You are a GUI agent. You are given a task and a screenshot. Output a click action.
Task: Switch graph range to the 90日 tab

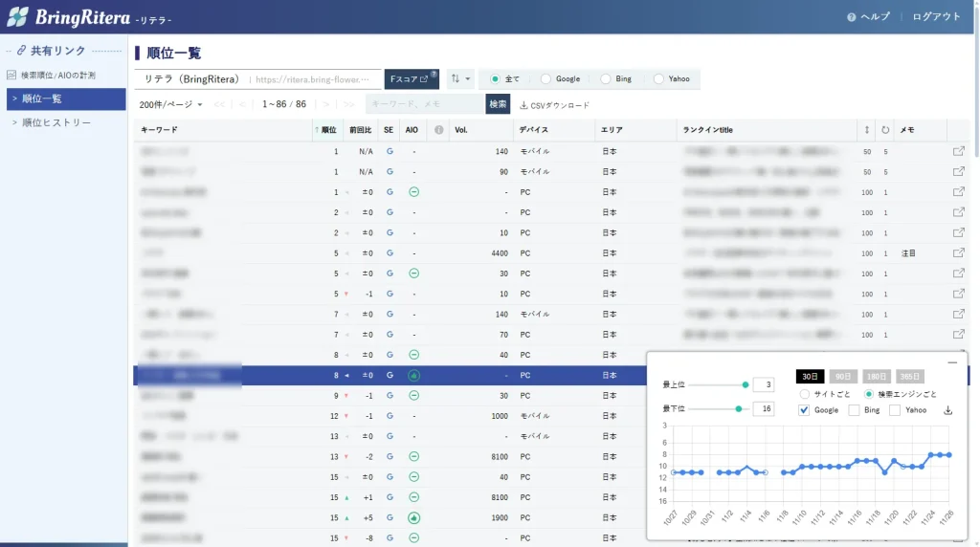click(842, 376)
